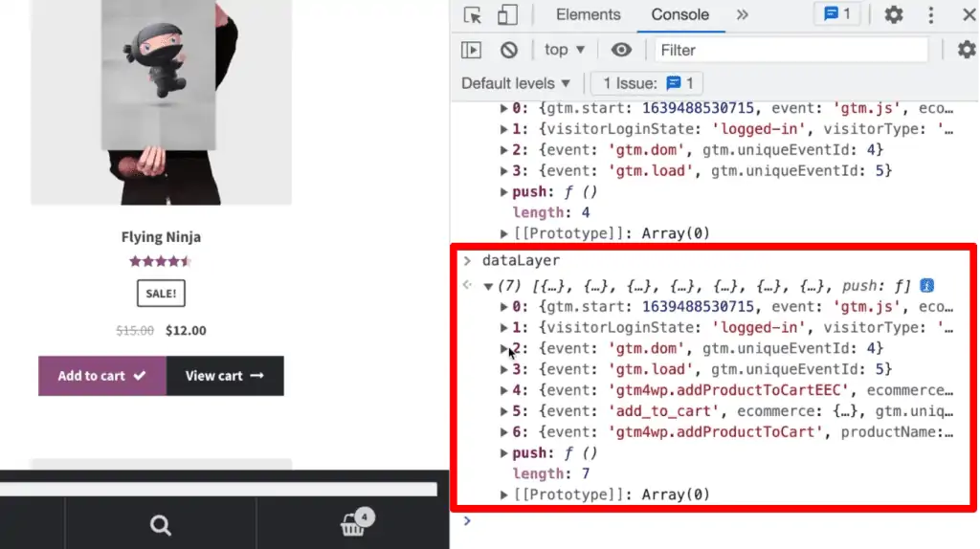Image resolution: width=980 pixels, height=549 pixels.
Task: Open the DevTools three-dot menu
Action: pos(930,15)
